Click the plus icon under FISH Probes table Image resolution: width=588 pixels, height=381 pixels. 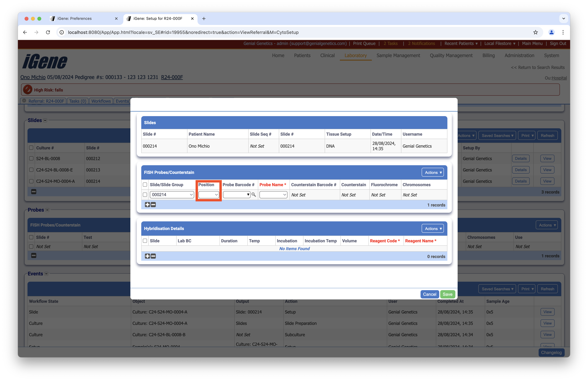click(x=147, y=205)
